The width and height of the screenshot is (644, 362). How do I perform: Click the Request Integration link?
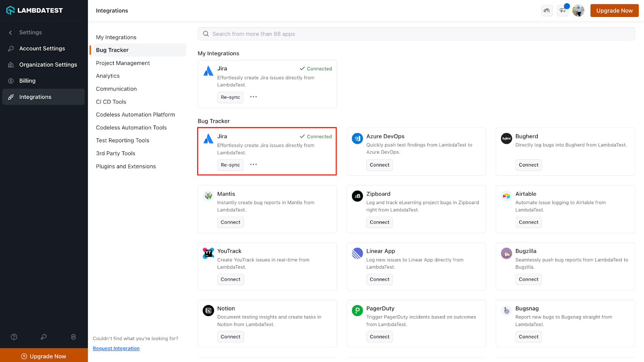116,348
